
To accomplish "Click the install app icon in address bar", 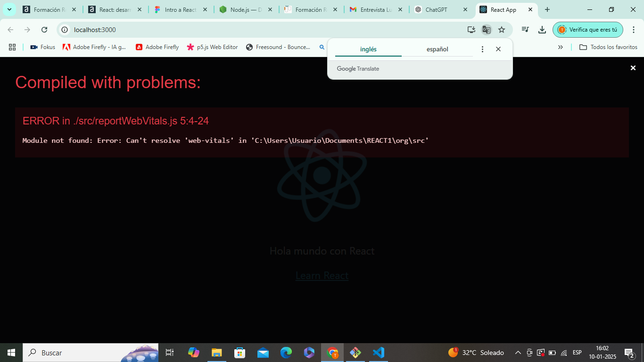I will pos(471,30).
